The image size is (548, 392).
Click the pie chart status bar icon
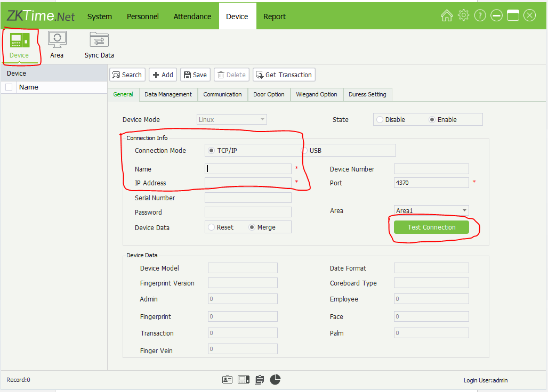[275, 380]
